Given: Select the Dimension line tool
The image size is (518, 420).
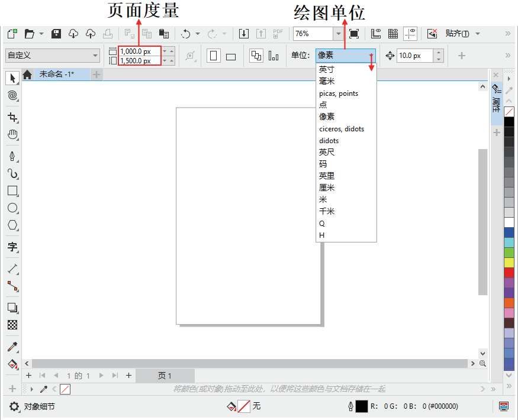Looking at the screenshot, I should (12, 269).
